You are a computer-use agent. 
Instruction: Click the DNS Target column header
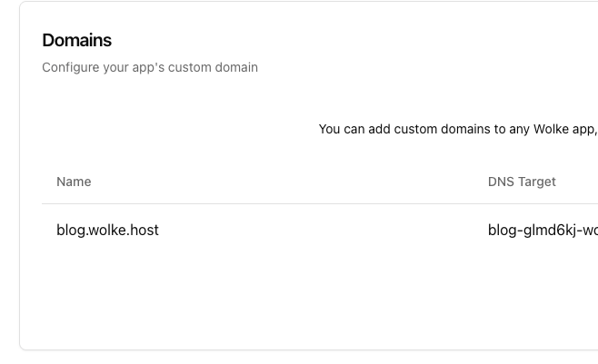(x=522, y=182)
